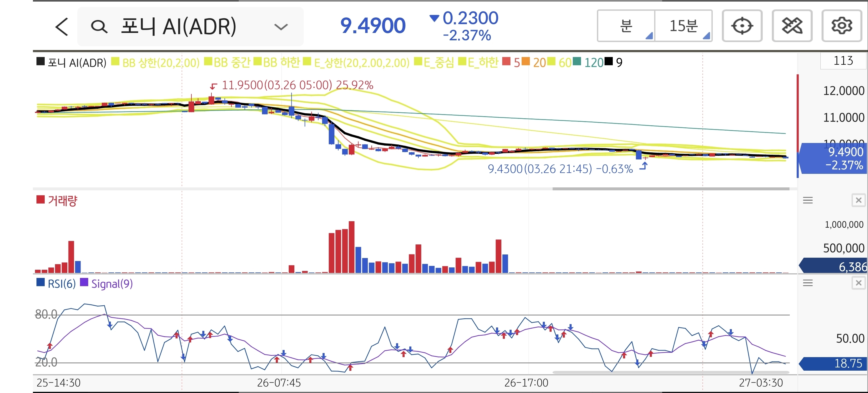
Task: Expand the 포니 AI(ADR) stock selector chevron
Action: coord(281,27)
